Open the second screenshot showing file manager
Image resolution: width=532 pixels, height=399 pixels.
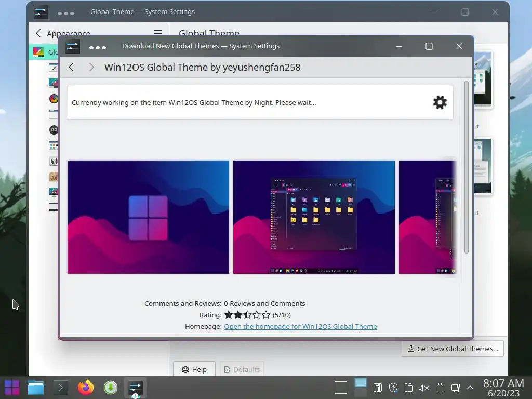click(314, 217)
